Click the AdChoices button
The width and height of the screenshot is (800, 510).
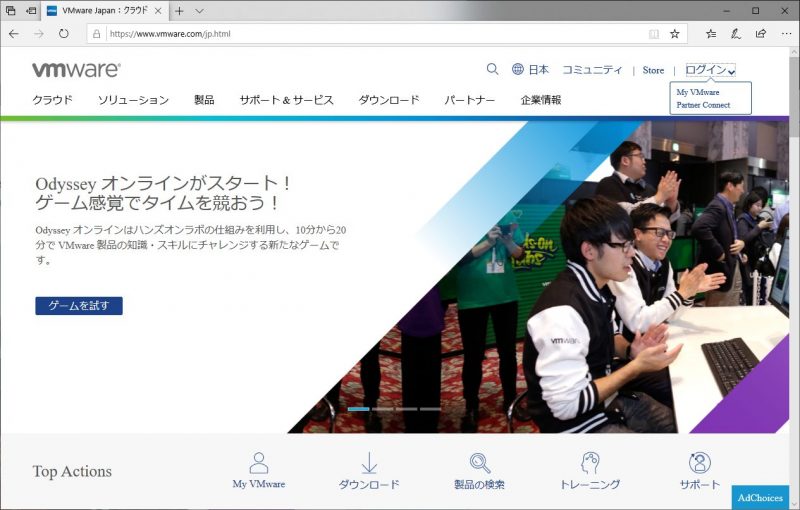[x=760, y=498]
